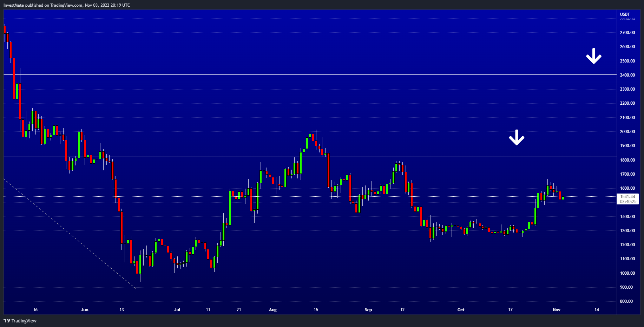Click the Jul label on the time axis
Viewport: 644px width, 327px height.
coord(177,310)
